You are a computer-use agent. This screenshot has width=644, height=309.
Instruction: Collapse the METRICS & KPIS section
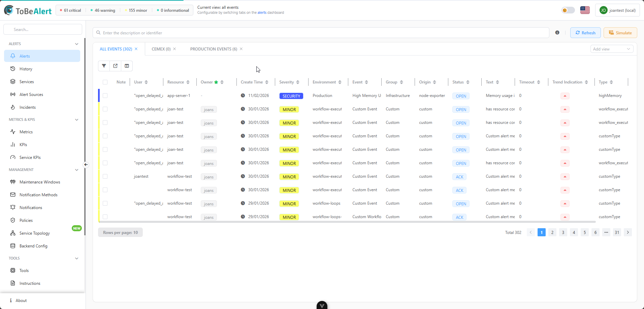pos(76,120)
